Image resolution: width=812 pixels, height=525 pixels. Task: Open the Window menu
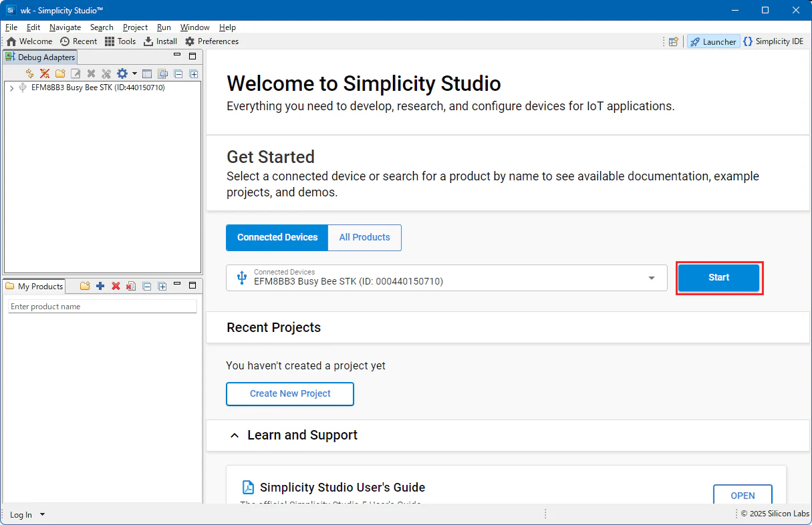(x=194, y=27)
